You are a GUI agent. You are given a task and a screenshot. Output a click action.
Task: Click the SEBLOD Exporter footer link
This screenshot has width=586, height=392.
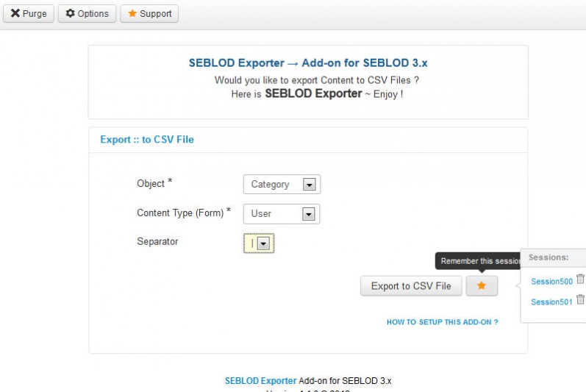click(x=260, y=381)
